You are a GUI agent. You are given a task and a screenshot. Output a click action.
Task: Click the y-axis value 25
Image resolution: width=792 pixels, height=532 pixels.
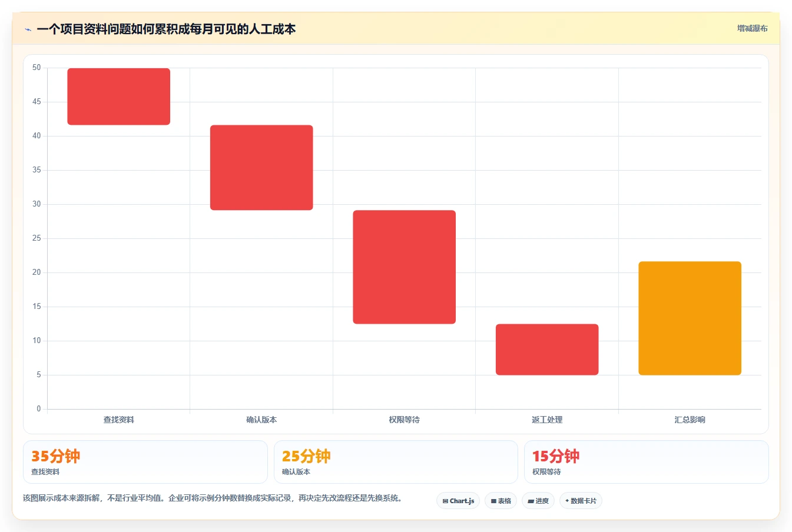coord(37,238)
